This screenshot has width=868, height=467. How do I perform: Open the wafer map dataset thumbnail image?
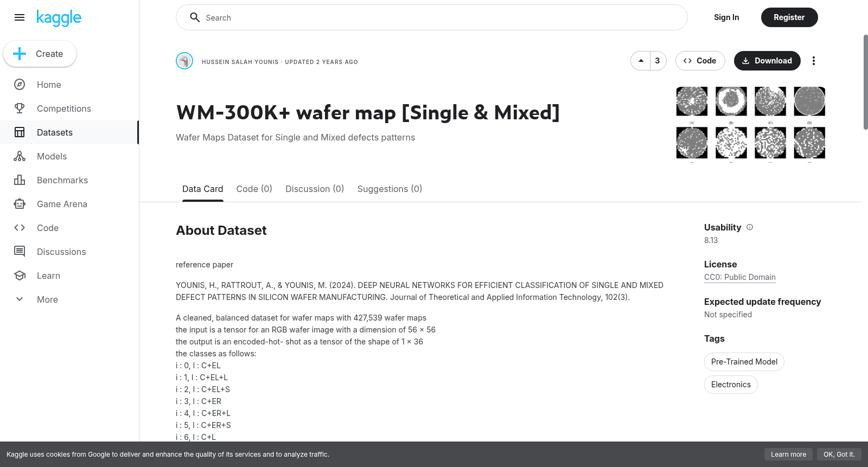click(x=751, y=124)
